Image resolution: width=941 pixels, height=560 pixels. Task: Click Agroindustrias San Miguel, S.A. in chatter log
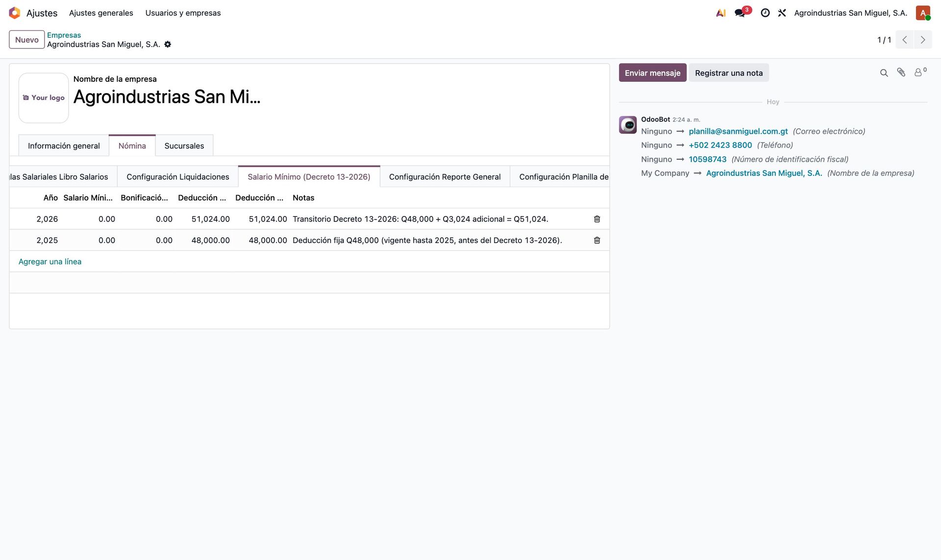click(x=764, y=173)
